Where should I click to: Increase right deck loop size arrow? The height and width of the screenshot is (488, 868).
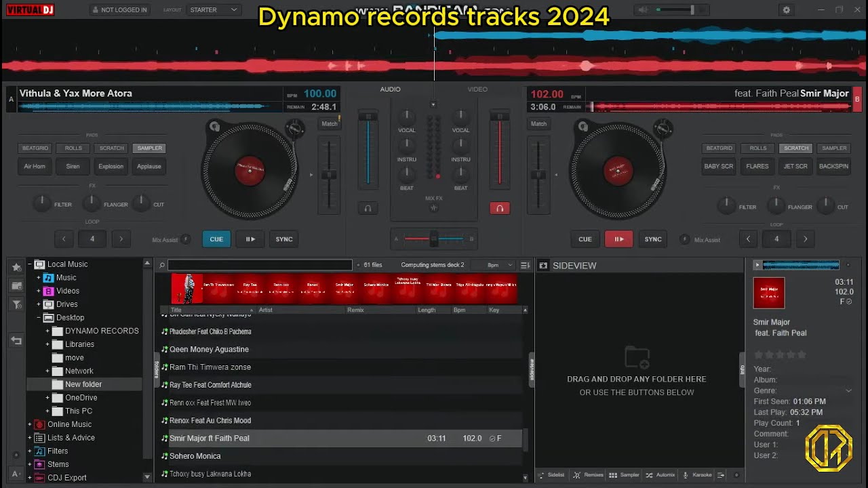806,239
